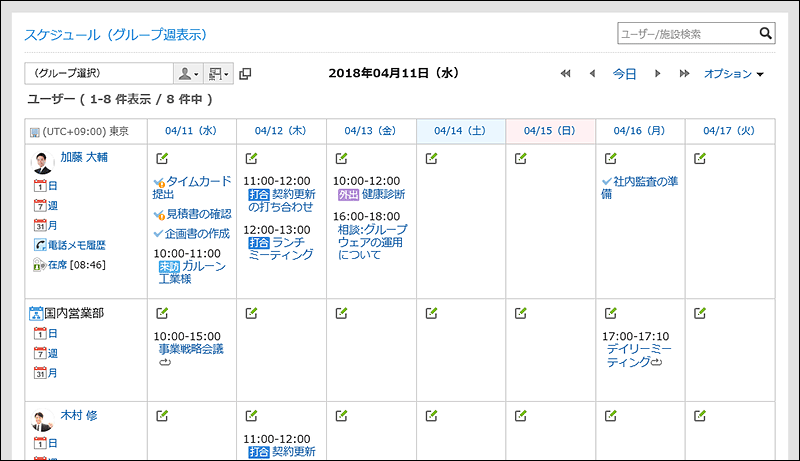Screen dimensions: 800x461
Task: Open 電話メモ履歴 for 加藤 大輔
Action: (x=70, y=245)
